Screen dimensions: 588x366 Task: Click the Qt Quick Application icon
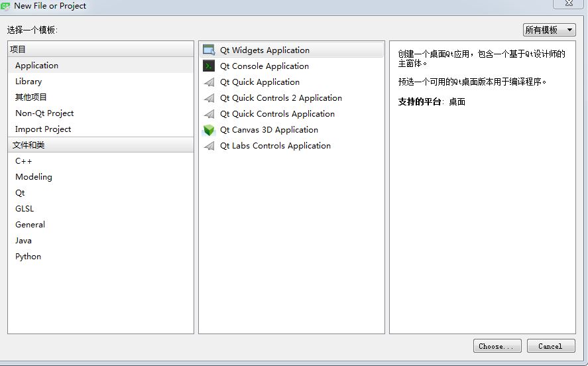click(x=209, y=82)
